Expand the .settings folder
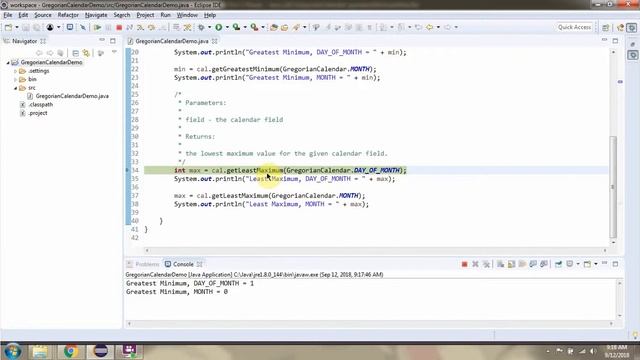640x360 pixels. [x=16, y=71]
